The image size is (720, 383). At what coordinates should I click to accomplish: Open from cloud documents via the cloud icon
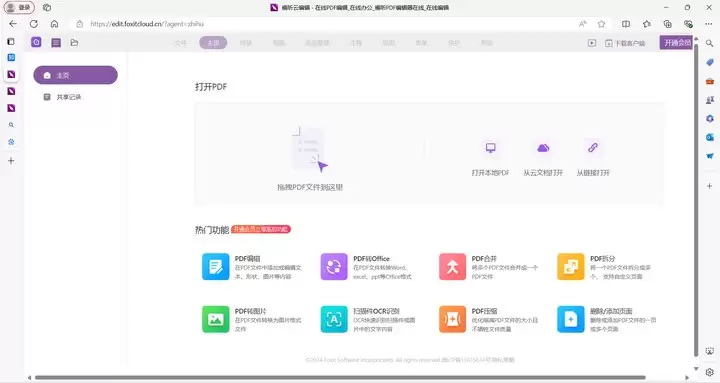pos(543,147)
